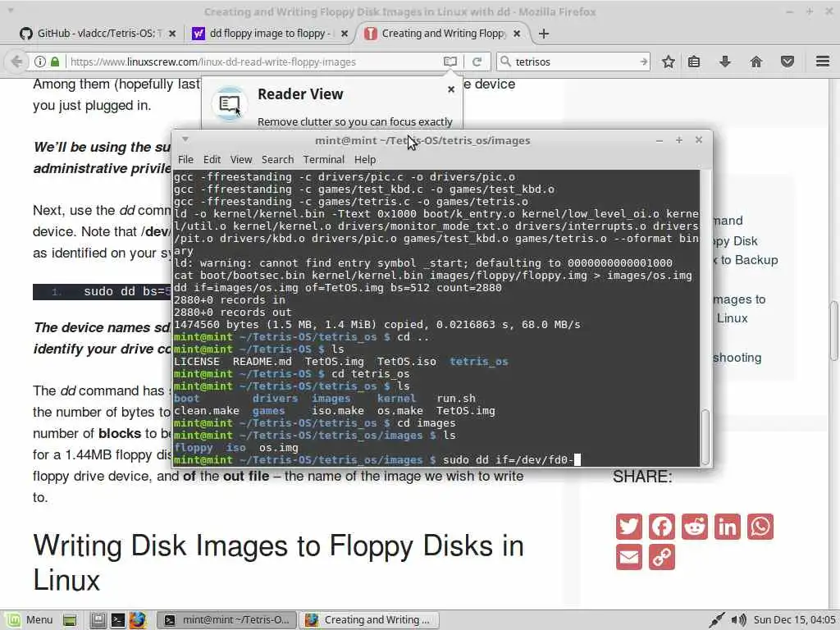Show desktop icon in taskbar
840x630 pixels.
coord(69,620)
